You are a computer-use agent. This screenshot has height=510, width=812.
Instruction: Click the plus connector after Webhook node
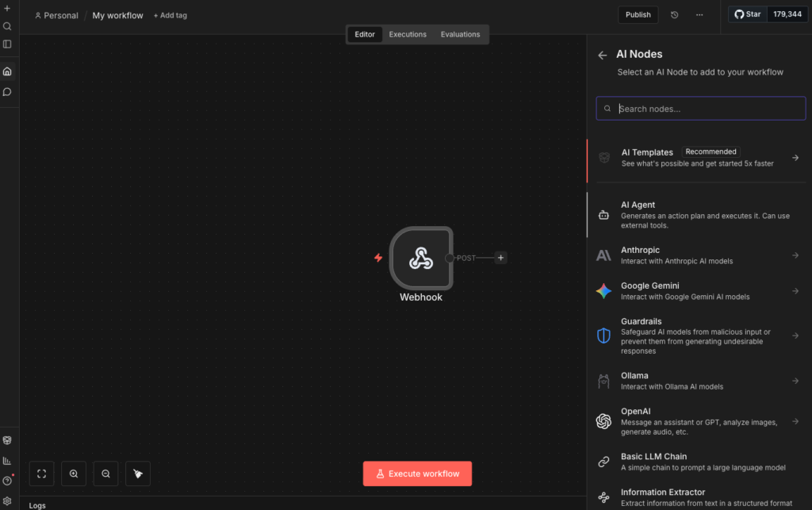click(500, 258)
